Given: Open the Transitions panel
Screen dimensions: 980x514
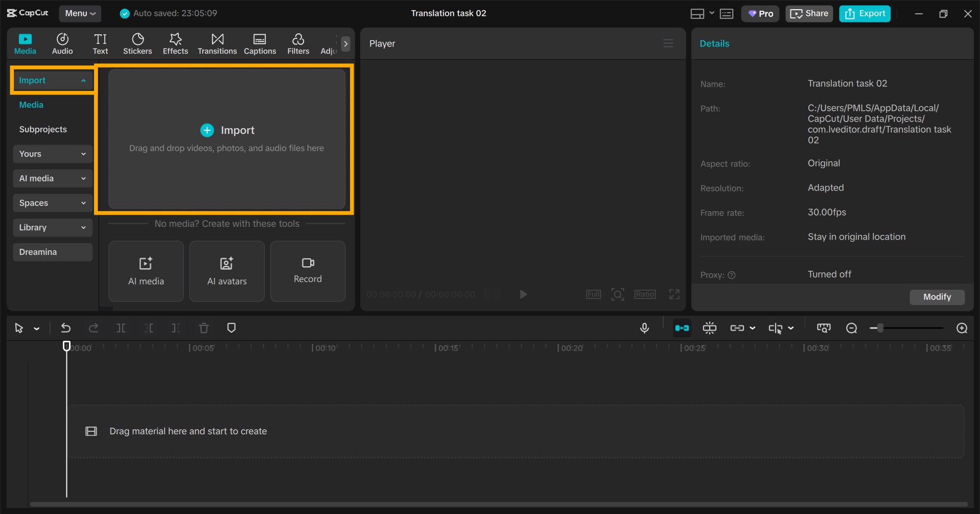Looking at the screenshot, I should [x=217, y=44].
